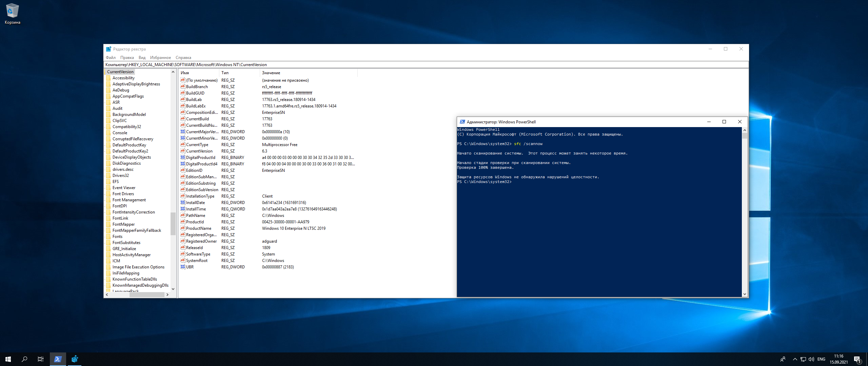Click the adguard owner value
Viewport: 868px width, 366px height.
click(269, 241)
